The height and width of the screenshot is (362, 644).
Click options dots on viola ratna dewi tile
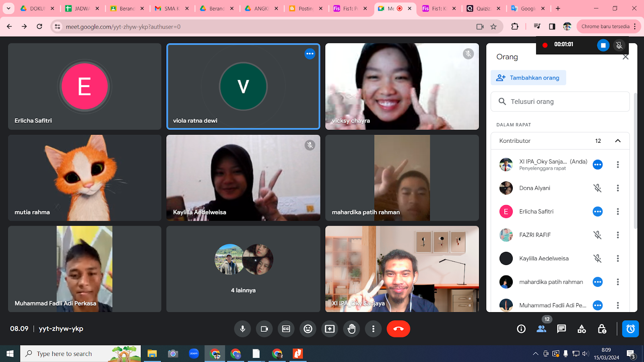pos(310,54)
